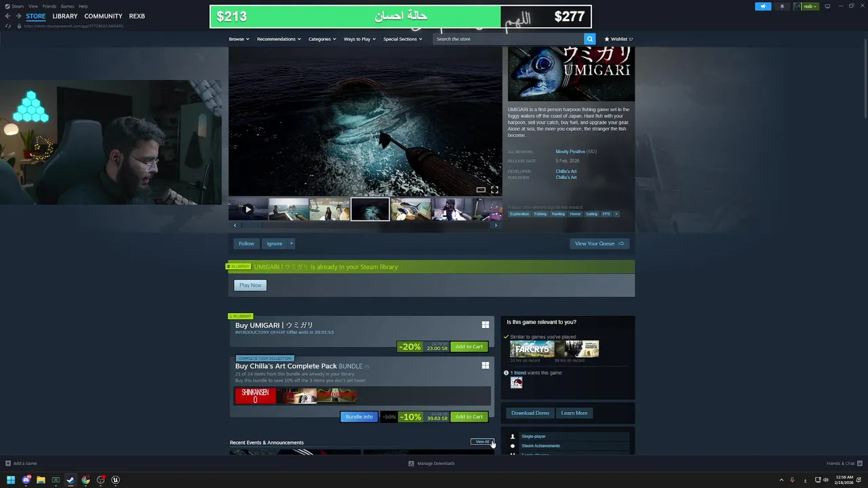The image size is (868, 488).
Task: Open Manage Downloads
Action: tap(431, 464)
